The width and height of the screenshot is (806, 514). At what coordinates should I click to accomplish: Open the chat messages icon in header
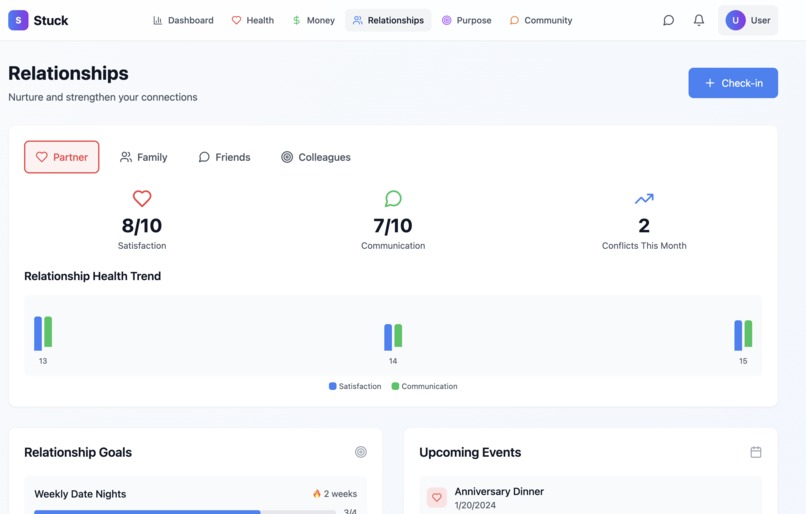click(668, 20)
